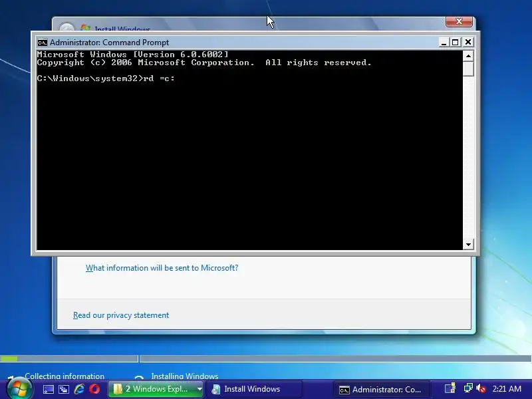Viewport: 532px width, 399px height.
Task: Click the Command Prompt scrollbar up arrow
Action: 468,56
